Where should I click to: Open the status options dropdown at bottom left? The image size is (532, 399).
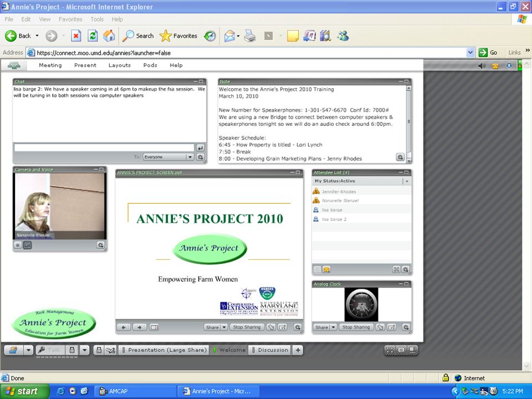(28, 350)
